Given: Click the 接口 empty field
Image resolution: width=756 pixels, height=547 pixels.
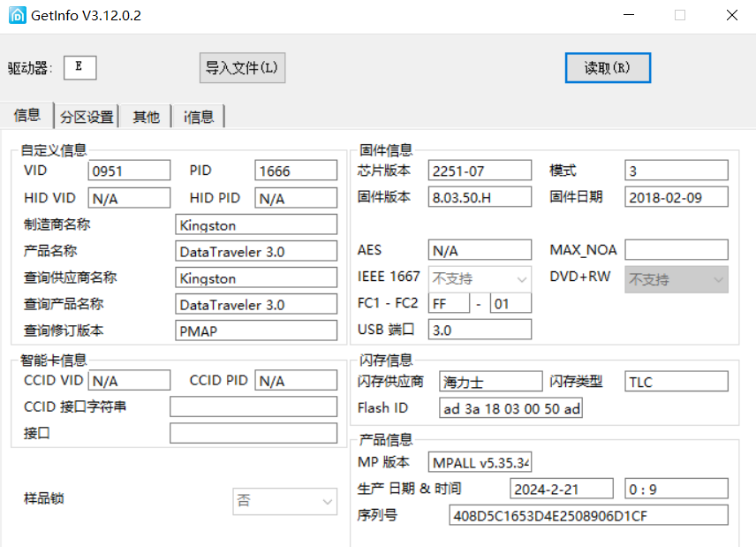Looking at the screenshot, I should [x=253, y=434].
